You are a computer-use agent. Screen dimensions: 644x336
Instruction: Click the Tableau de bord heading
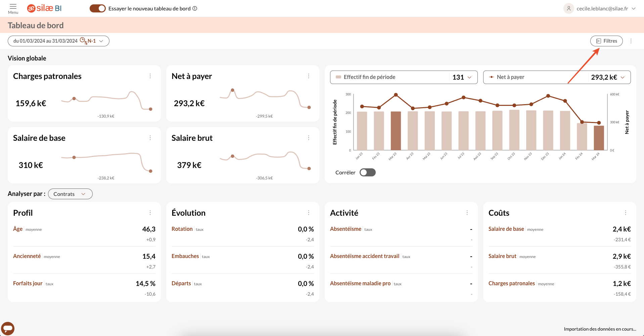click(x=36, y=25)
